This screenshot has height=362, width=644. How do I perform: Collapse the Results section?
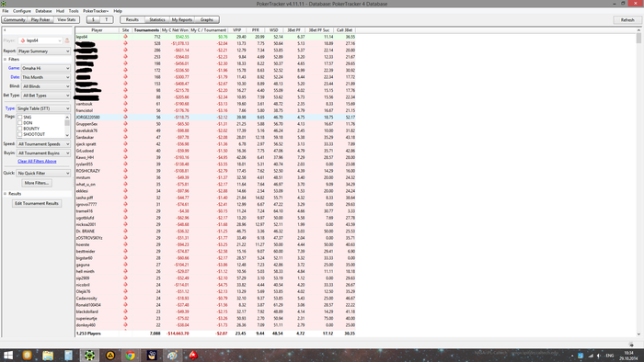coord(6,194)
